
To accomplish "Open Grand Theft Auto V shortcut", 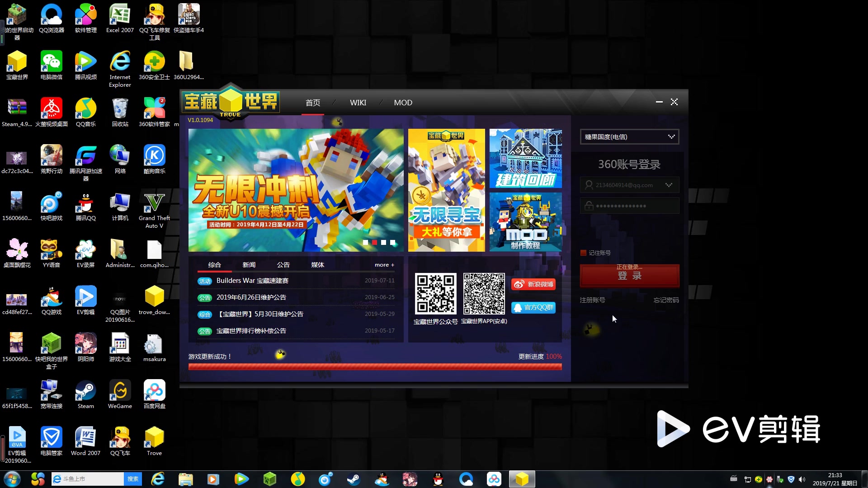I will point(154,210).
